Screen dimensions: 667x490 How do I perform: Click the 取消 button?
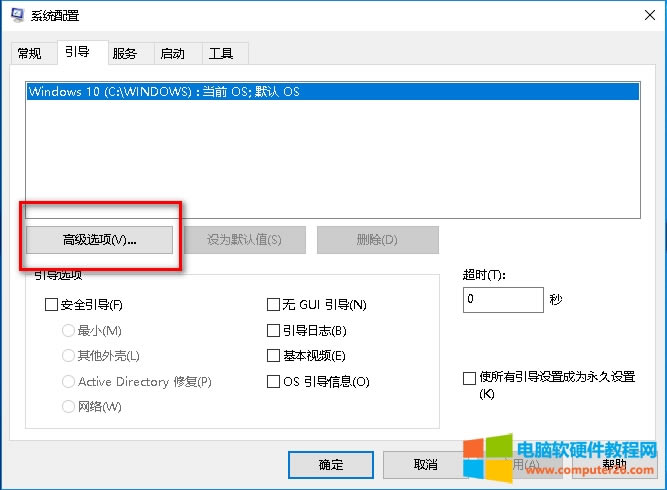pos(424,465)
